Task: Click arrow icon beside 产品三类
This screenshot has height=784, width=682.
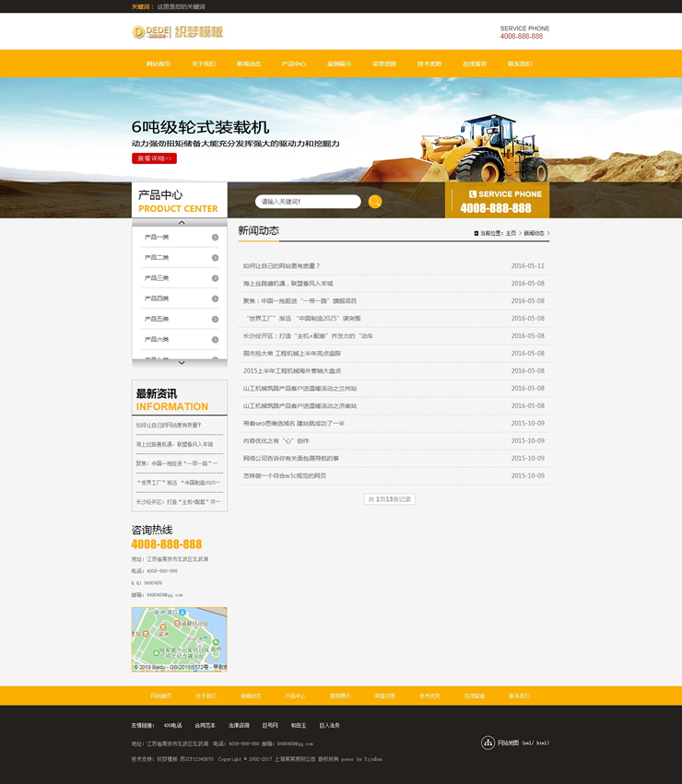Action: [x=215, y=278]
